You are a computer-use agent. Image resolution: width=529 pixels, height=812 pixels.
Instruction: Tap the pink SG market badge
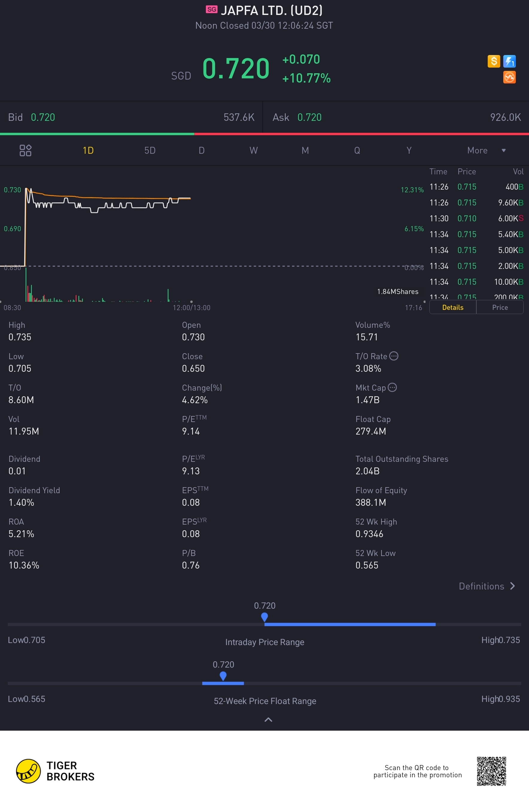[212, 10]
